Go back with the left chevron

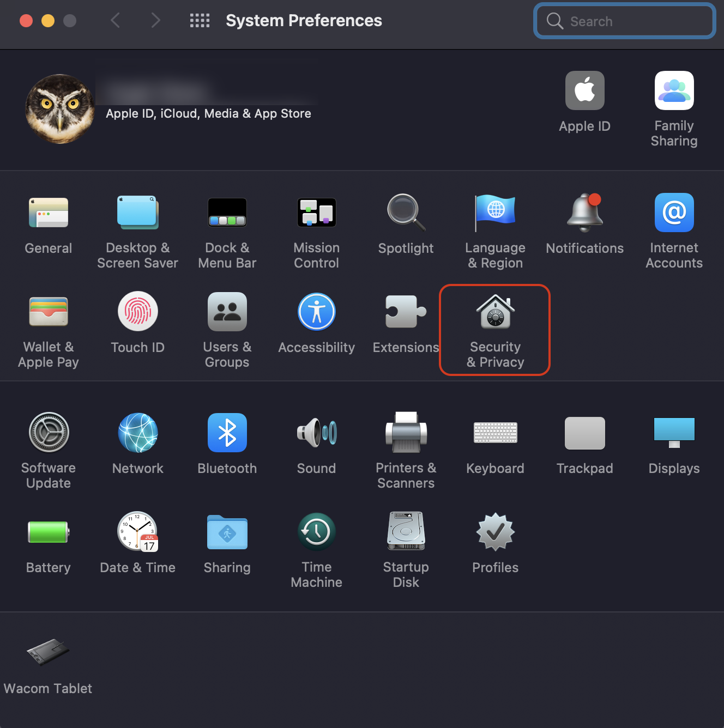point(115,21)
